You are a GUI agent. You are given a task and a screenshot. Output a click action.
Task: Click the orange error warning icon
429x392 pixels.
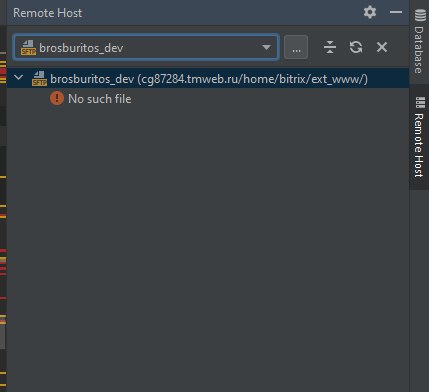point(57,98)
